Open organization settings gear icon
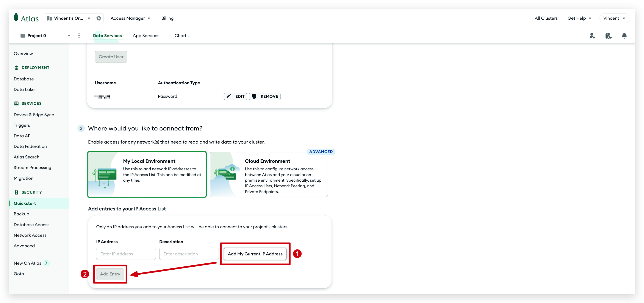Screen dimensions: 644x303 tap(99, 18)
